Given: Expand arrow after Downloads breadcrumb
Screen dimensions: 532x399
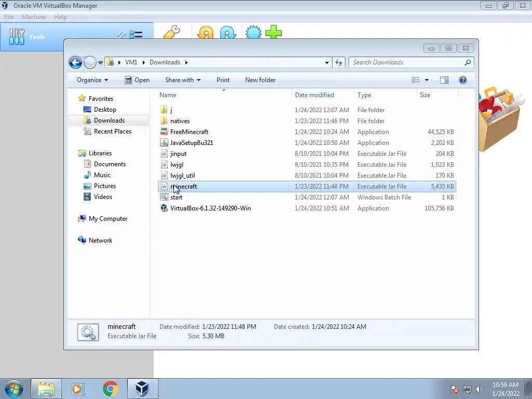Looking at the screenshot, I should [187, 62].
